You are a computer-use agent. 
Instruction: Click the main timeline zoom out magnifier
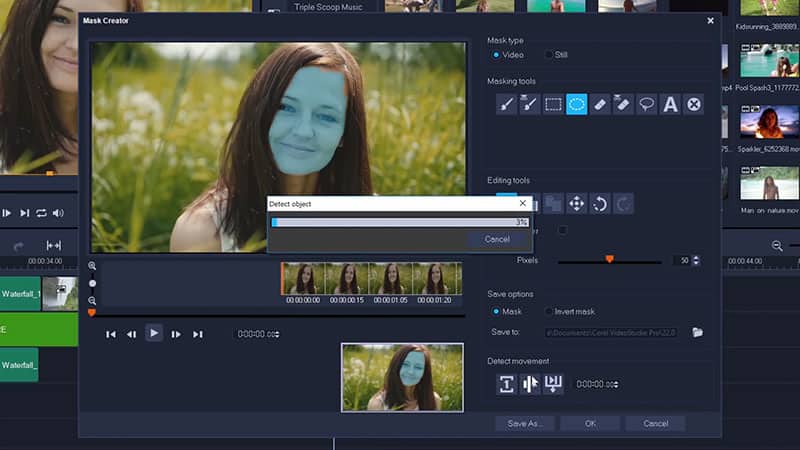pyautogui.click(x=777, y=246)
